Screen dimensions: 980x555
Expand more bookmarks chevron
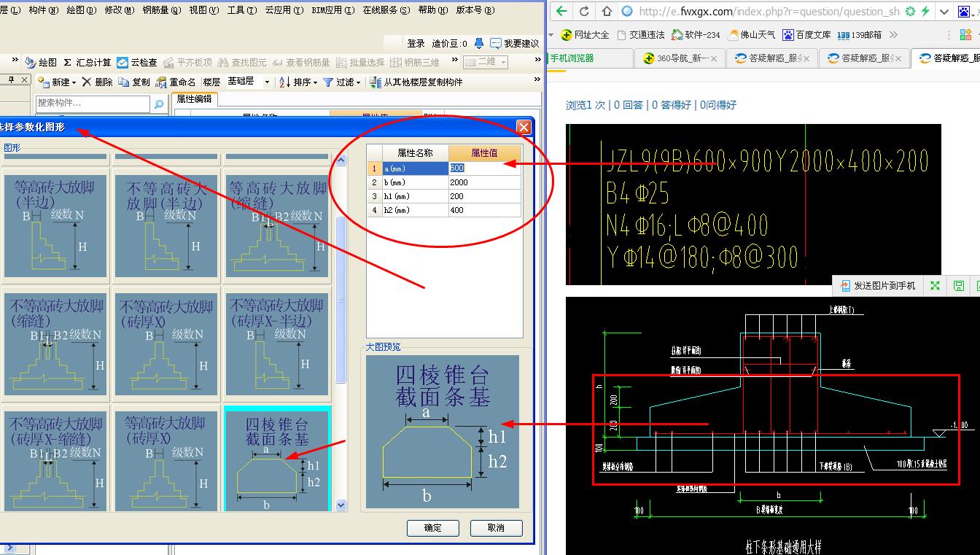(x=894, y=35)
